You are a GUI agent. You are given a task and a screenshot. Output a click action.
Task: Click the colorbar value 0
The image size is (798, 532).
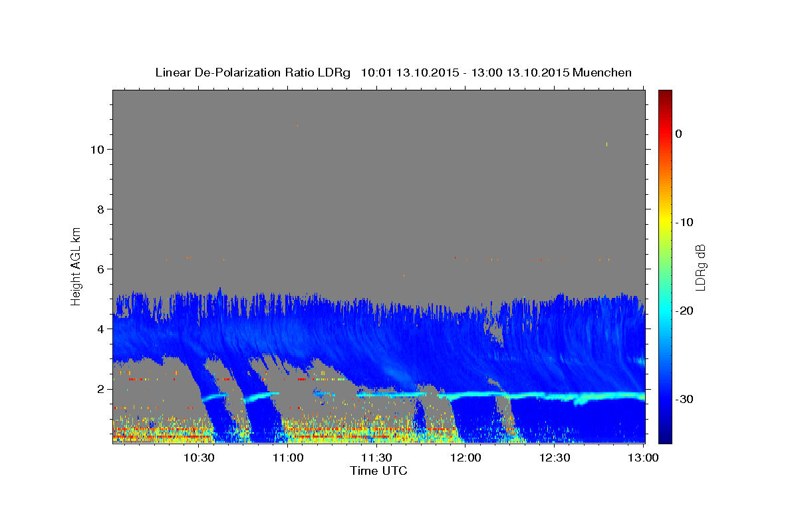click(x=679, y=134)
